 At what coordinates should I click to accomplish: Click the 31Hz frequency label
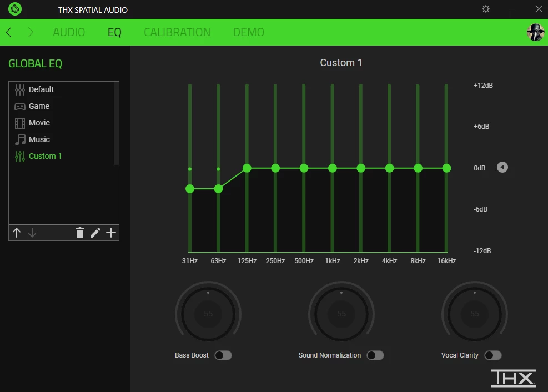coord(190,261)
